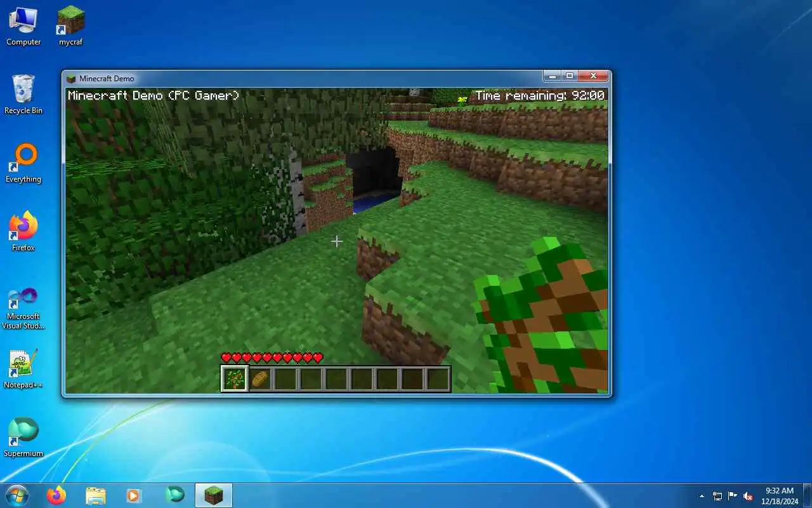Open the Action Center flag icon
The width and height of the screenshot is (812, 508).
733,496
